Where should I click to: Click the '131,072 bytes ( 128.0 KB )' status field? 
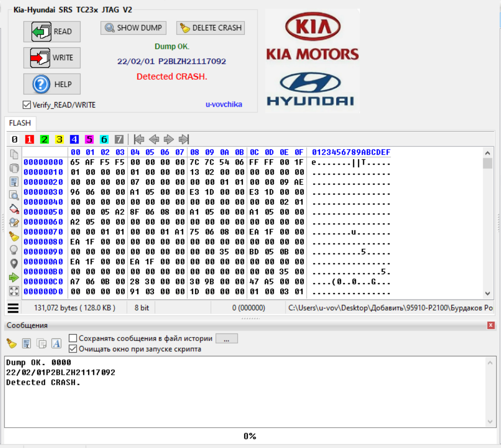coord(75,308)
